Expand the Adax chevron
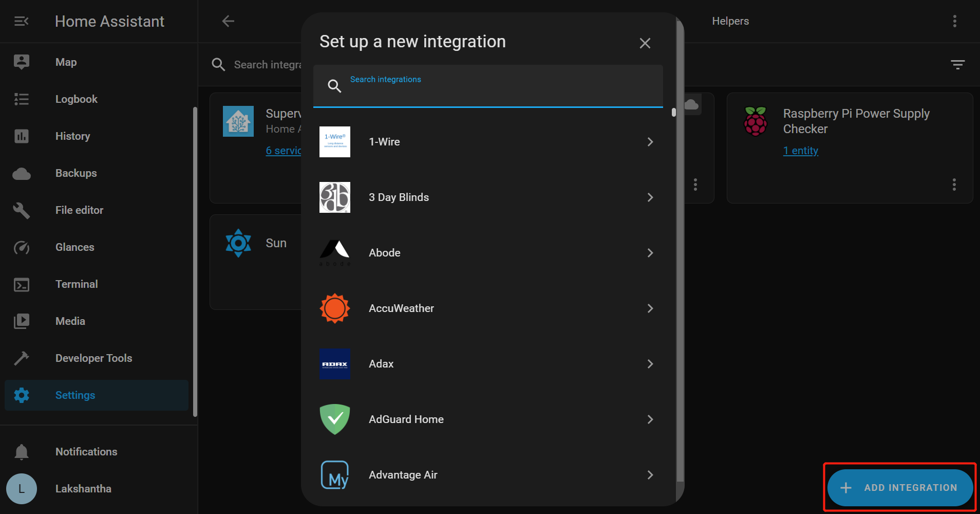The width and height of the screenshot is (980, 514). [650, 364]
